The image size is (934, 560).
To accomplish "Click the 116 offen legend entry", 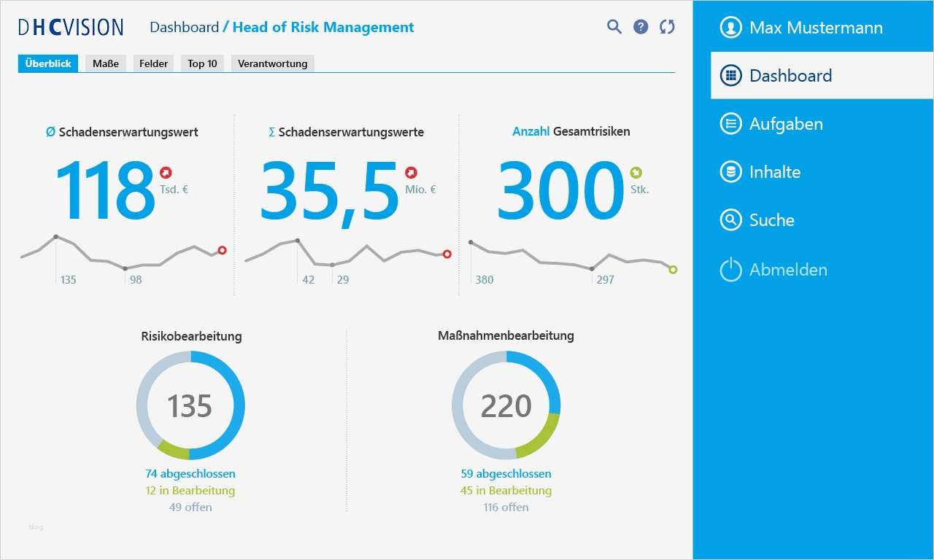I will tap(506, 507).
